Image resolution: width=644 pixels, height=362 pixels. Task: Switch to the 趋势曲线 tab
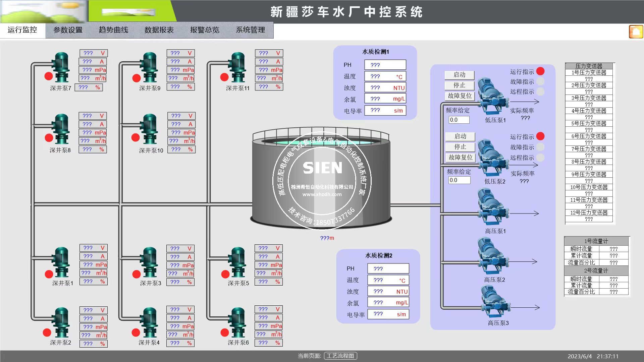113,30
